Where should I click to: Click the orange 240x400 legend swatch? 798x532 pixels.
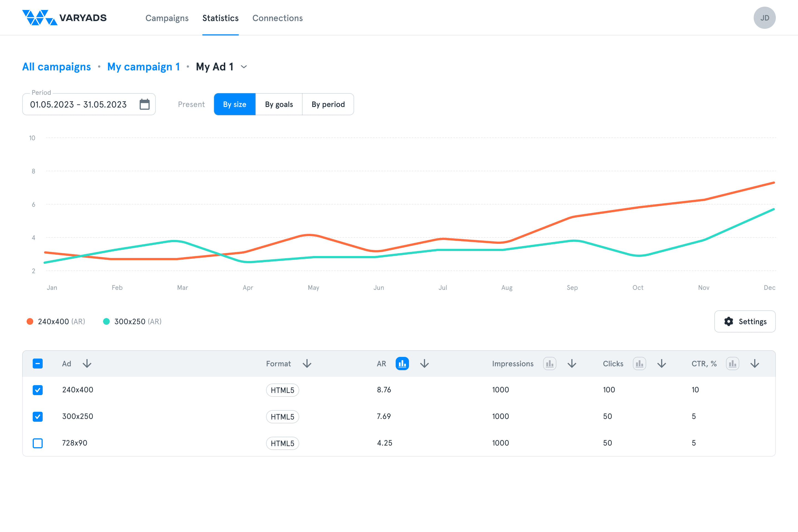pyautogui.click(x=30, y=321)
